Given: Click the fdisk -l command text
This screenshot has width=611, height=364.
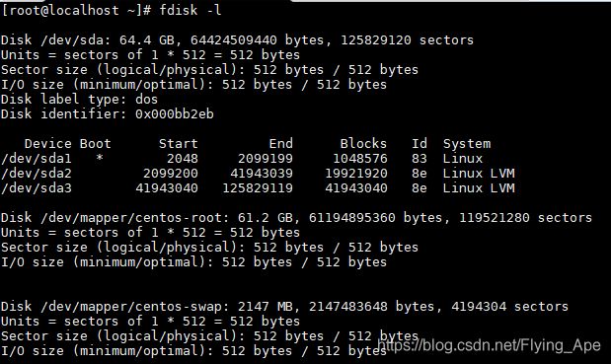Looking at the screenshot, I should coord(191,10).
